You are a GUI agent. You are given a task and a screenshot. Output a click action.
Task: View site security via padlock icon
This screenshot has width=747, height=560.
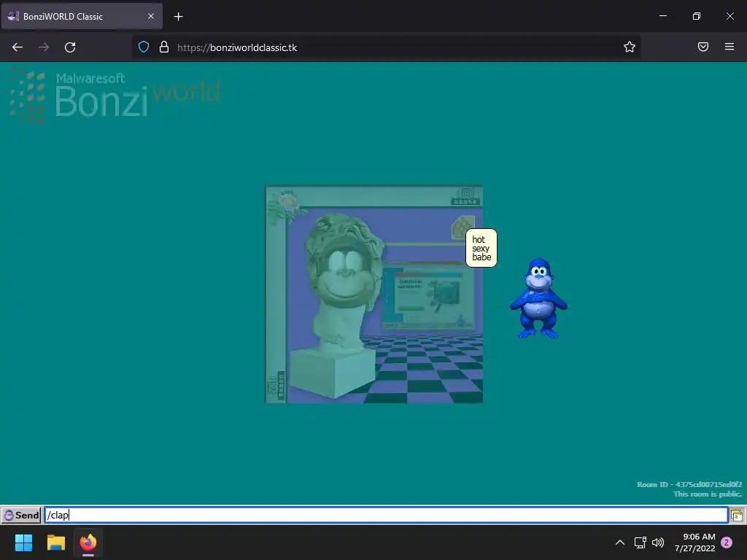coord(164,47)
